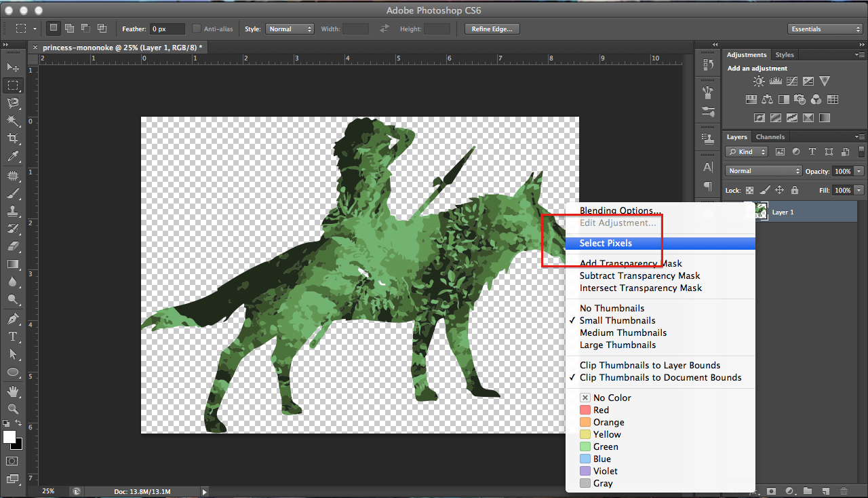This screenshot has height=498, width=868.
Task: Select the Zoom tool
Action: pyautogui.click(x=12, y=408)
